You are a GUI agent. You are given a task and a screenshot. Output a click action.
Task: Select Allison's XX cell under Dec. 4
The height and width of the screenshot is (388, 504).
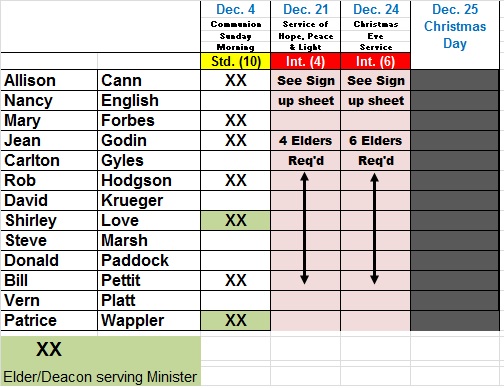pyautogui.click(x=235, y=80)
